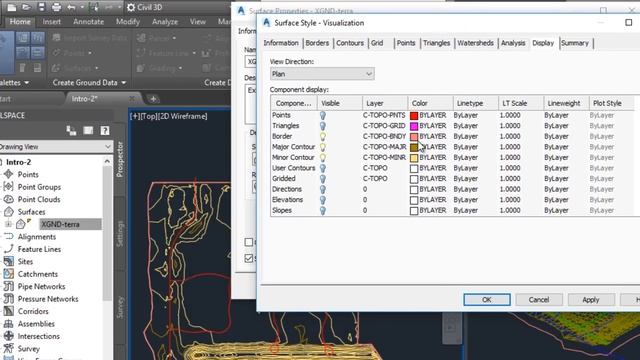Click the Pipe Networks icon in Prospector

click(x=9, y=287)
